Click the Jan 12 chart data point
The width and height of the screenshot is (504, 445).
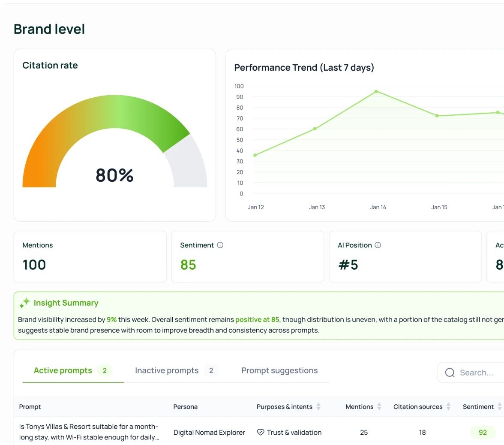(x=255, y=155)
